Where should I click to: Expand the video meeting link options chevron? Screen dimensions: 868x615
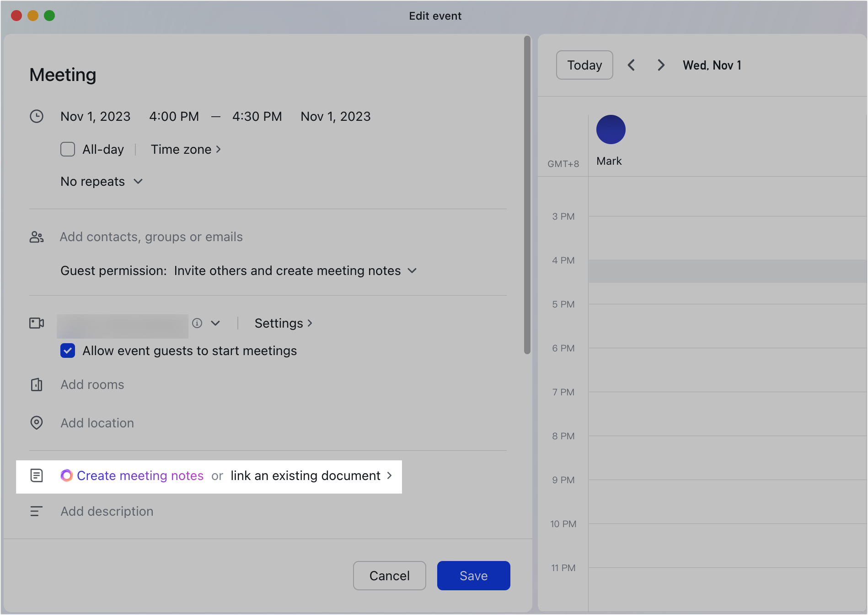click(216, 323)
